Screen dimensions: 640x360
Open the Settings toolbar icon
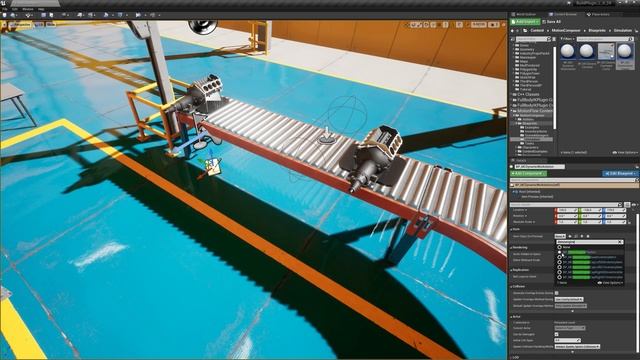point(64,15)
